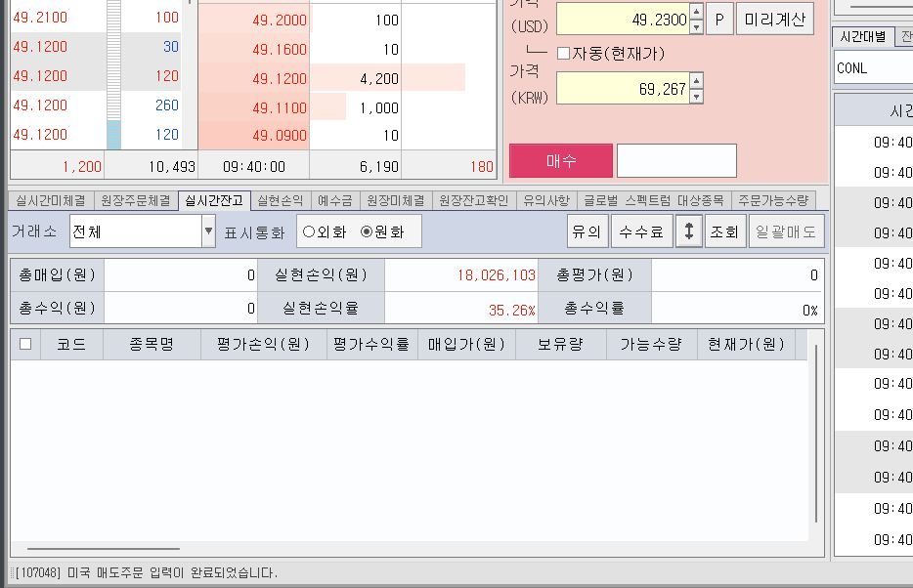Click the 미리계산 pre-calculation button
Viewport: 913px width, 588px height.
point(774,18)
